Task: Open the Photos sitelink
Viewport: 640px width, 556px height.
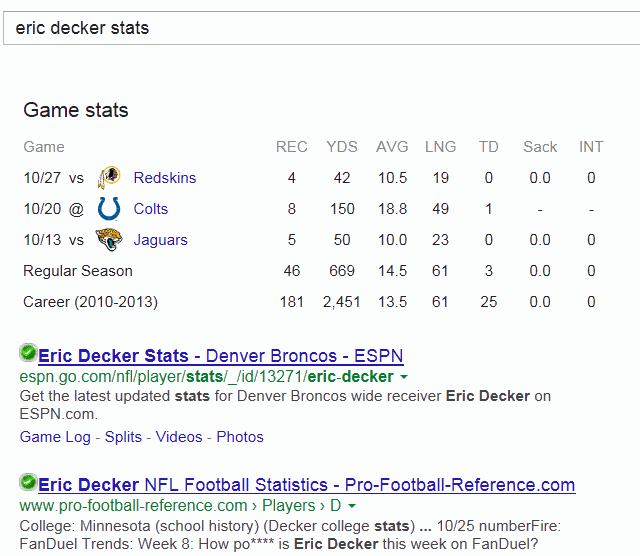Action: [x=240, y=437]
